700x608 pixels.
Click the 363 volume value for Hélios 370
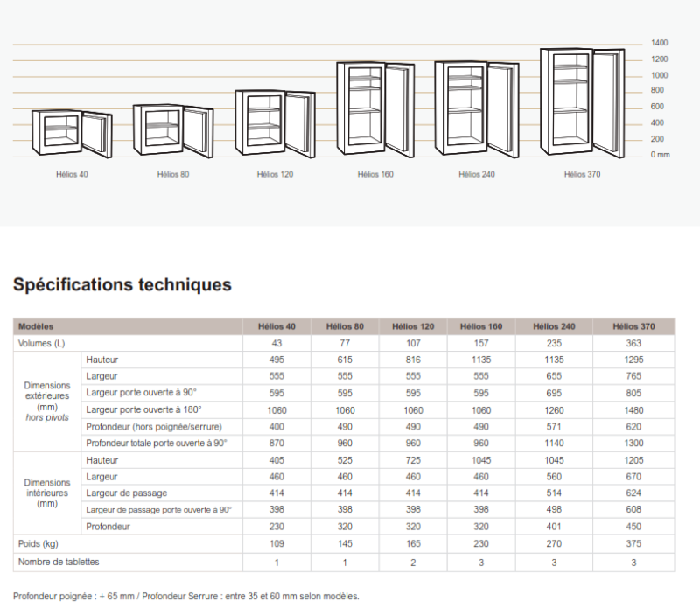[634, 344]
